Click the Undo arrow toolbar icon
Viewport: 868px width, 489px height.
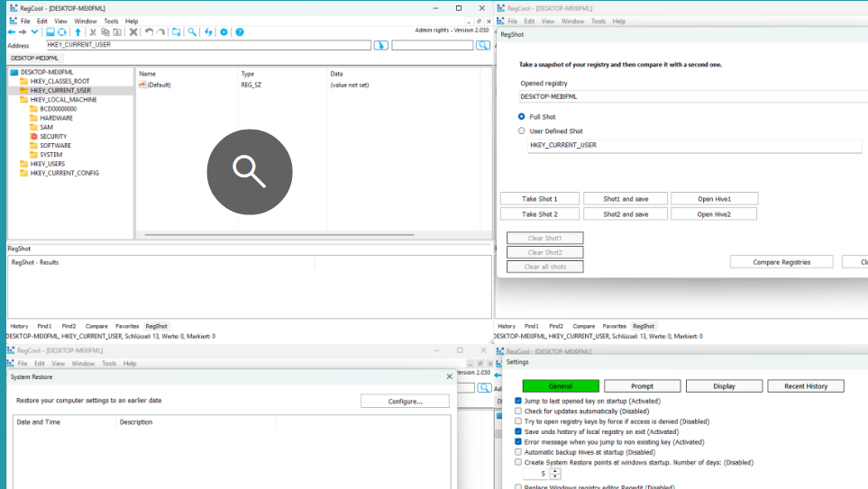149,32
